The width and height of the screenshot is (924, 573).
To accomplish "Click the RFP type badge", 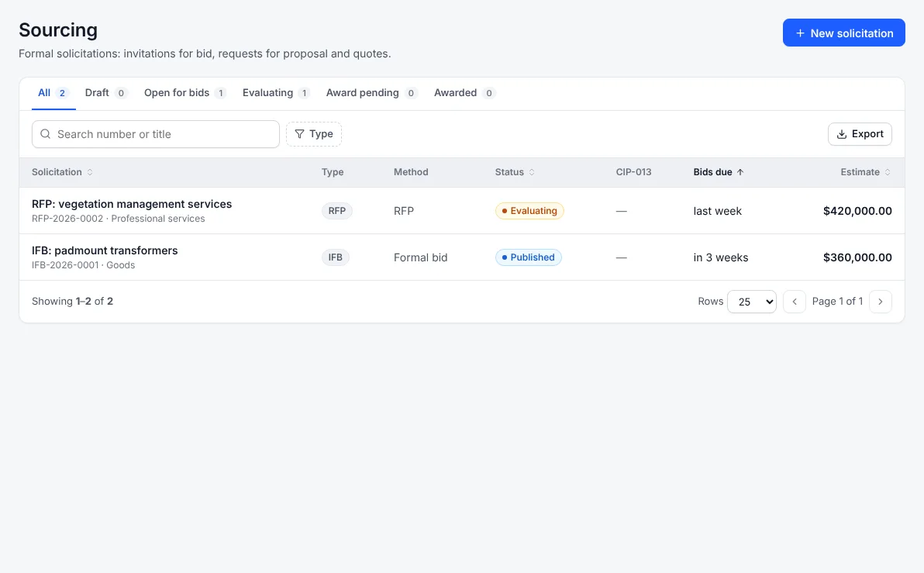I will pos(337,211).
